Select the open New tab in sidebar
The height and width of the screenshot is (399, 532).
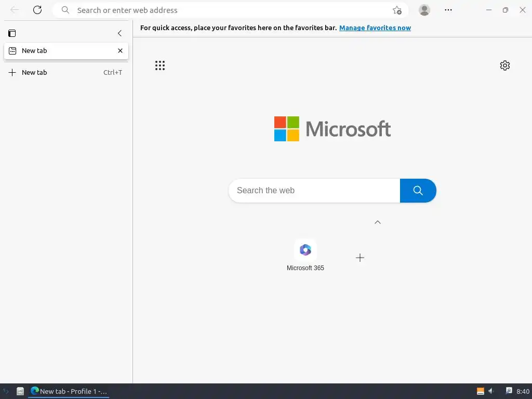tap(66, 50)
